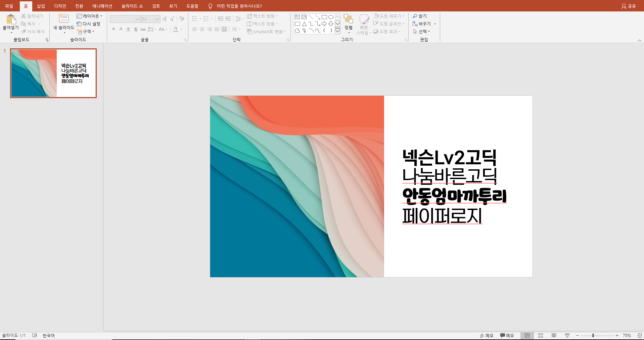Decrease the list indent level
Image resolution: width=644 pixels, height=340 pixels.
click(x=221, y=19)
